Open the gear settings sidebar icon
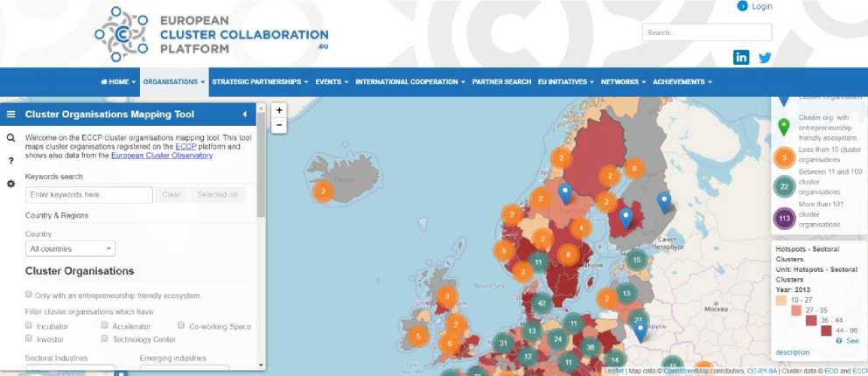The width and height of the screenshot is (868, 376). point(10,184)
